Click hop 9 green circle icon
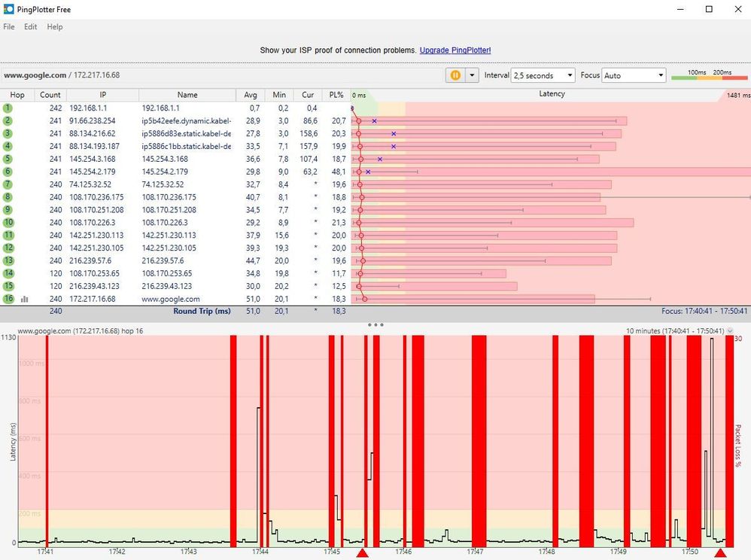Image resolution: width=751 pixels, height=560 pixels. [x=8, y=210]
